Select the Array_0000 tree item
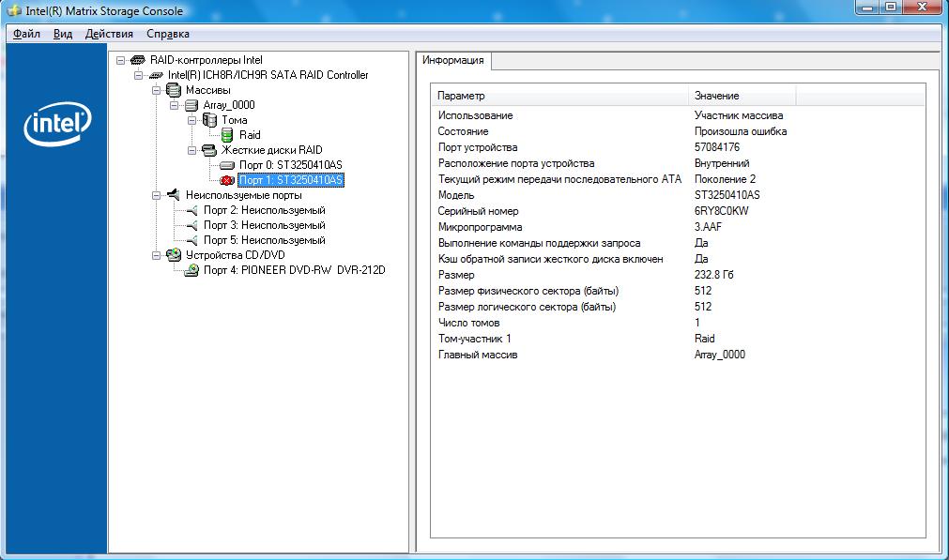 [229, 105]
